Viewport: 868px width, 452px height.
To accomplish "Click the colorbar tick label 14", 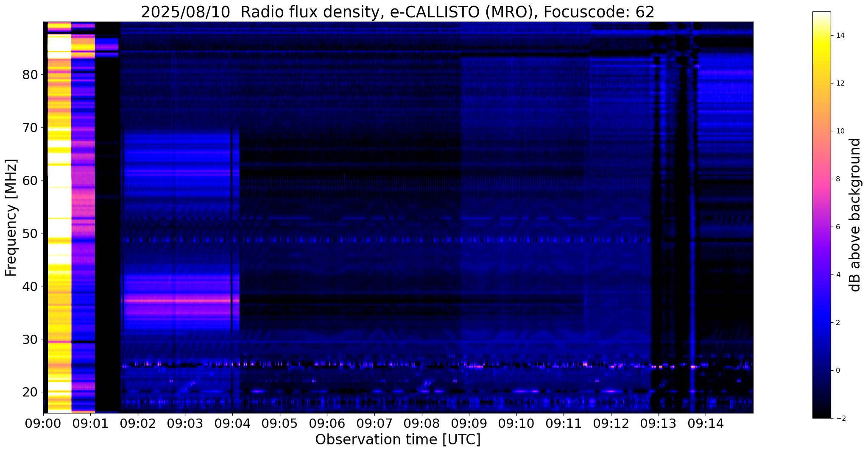I will 840,36.
